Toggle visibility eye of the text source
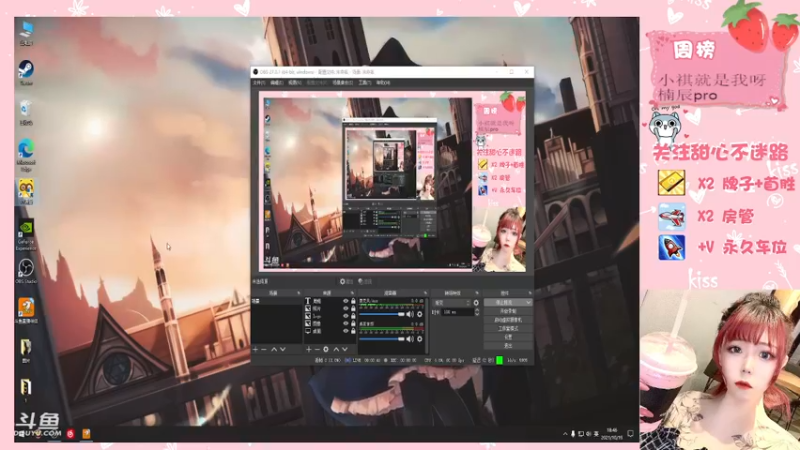The height and width of the screenshot is (450, 800). click(x=345, y=301)
